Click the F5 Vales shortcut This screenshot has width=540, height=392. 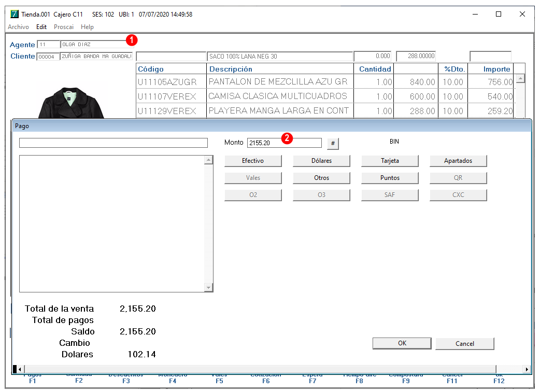[219, 379]
